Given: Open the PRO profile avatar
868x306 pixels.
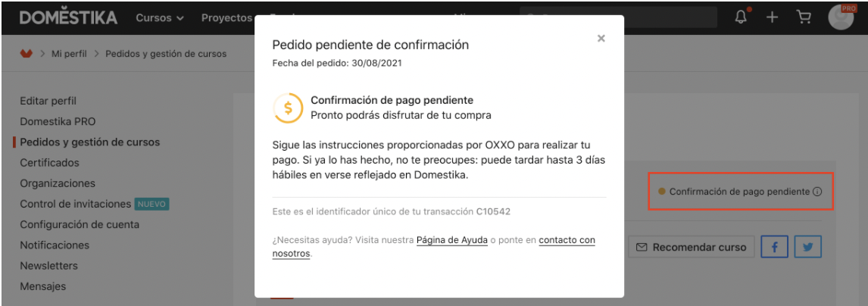Looking at the screenshot, I should (841, 17).
